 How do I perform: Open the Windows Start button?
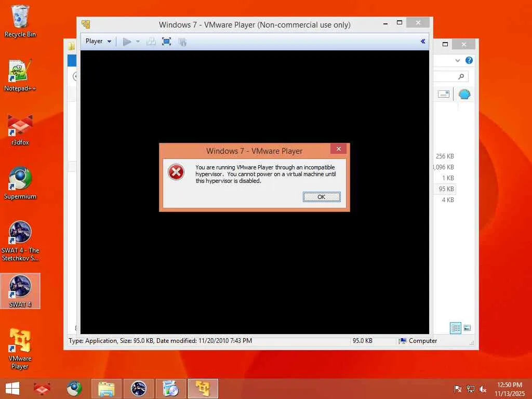[x=12, y=389]
